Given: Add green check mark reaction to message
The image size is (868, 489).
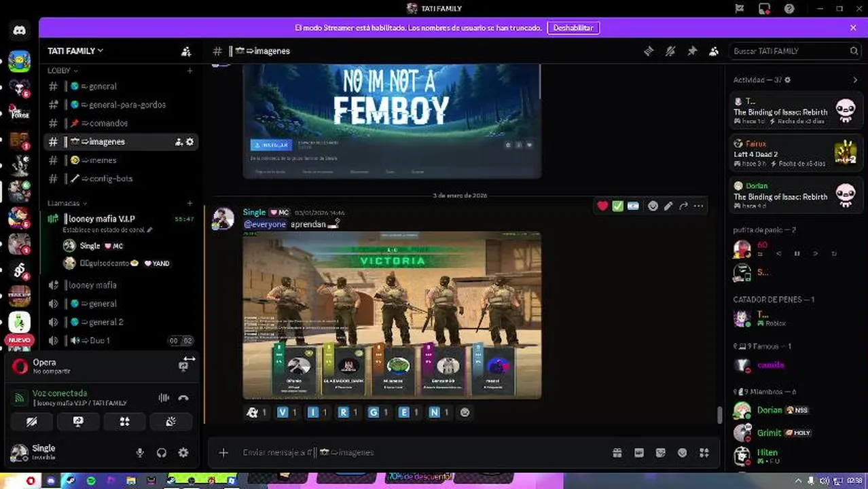Looking at the screenshot, I should [x=617, y=206].
